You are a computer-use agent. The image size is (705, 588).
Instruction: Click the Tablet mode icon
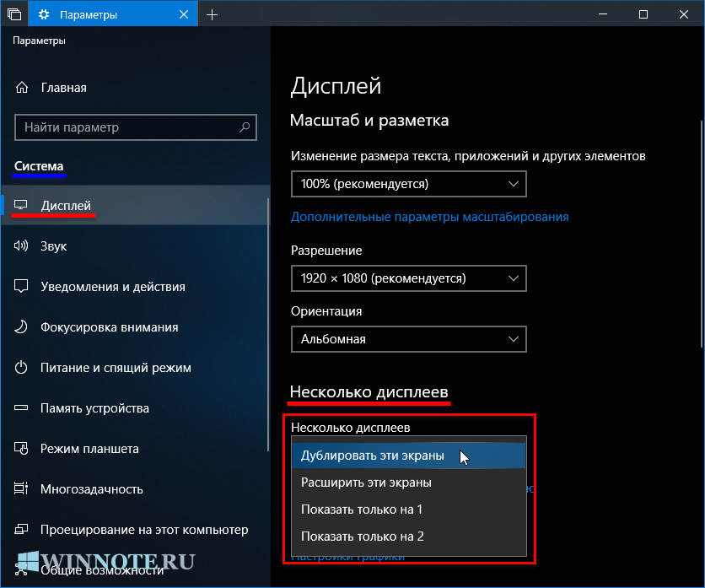coord(23,449)
